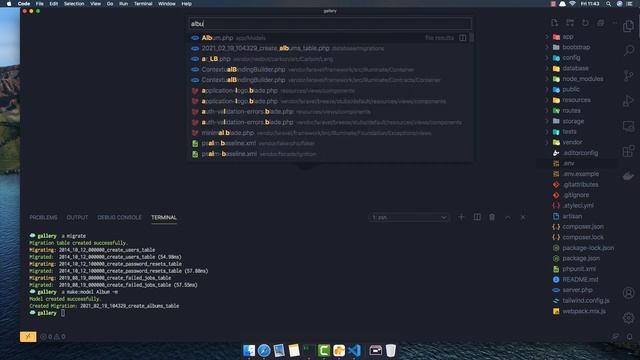Open Source Control view in activity bar

pyautogui.click(x=629, y=76)
